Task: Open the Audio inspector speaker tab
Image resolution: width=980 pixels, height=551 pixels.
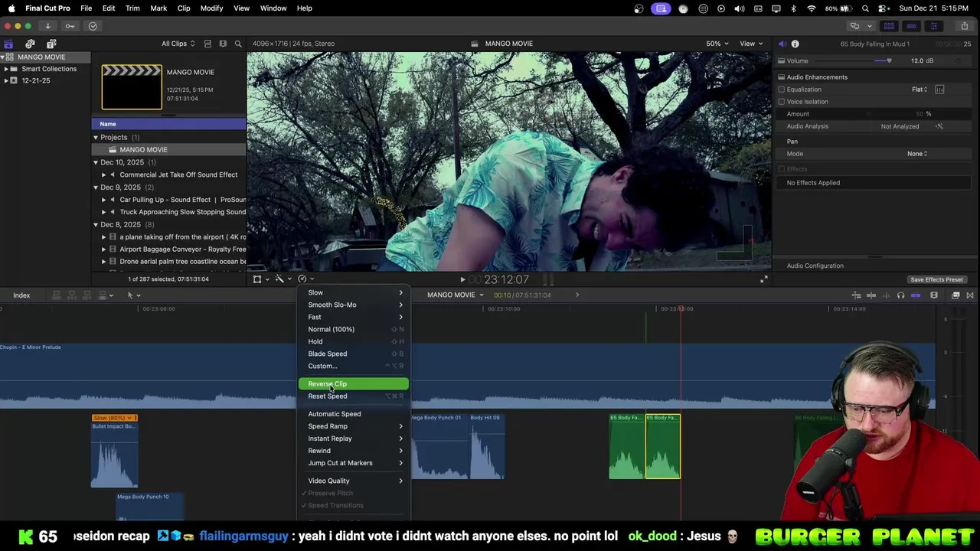Action: 782,44
